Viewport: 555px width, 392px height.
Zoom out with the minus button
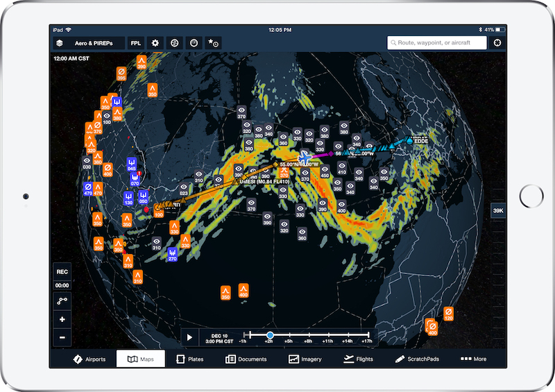pos(62,338)
